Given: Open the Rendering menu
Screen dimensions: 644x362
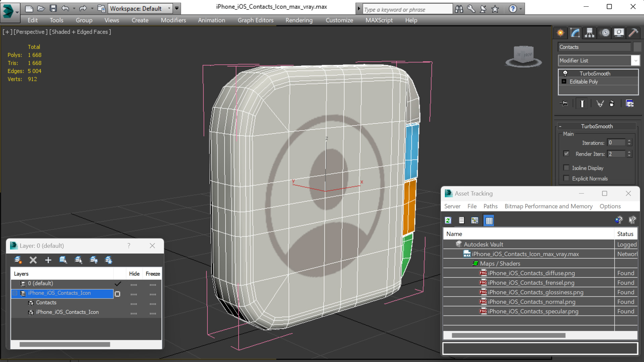Looking at the screenshot, I should [299, 20].
